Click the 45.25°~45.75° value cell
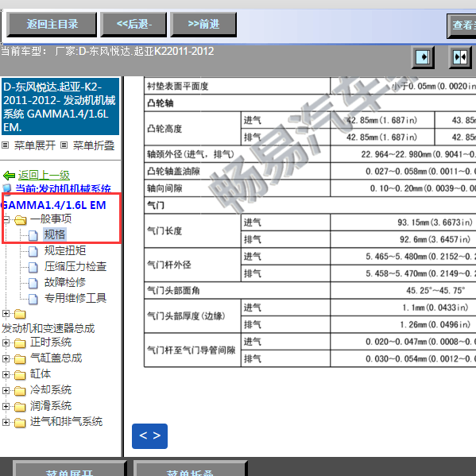Image resolution: width=476 pixels, height=476 pixels. (404, 291)
